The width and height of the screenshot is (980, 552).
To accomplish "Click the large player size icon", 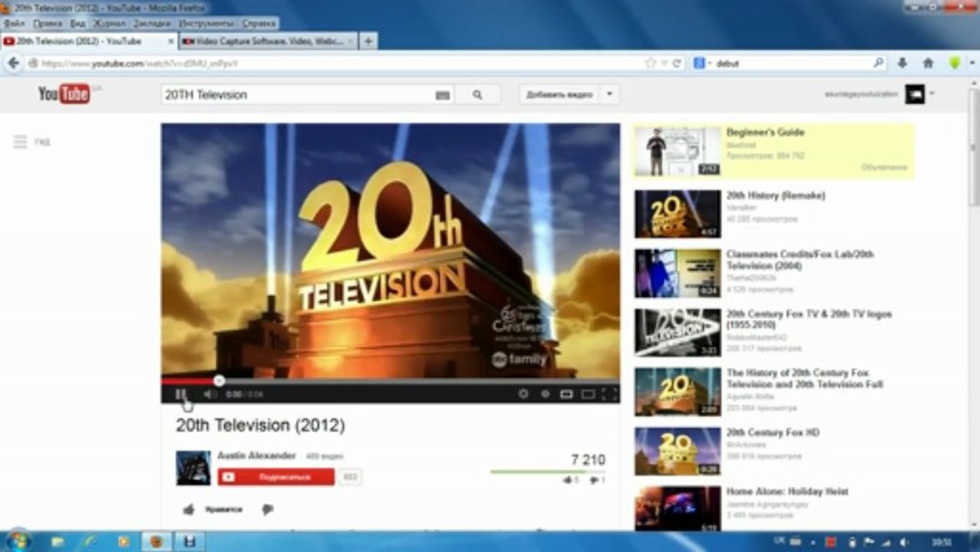I will point(588,394).
